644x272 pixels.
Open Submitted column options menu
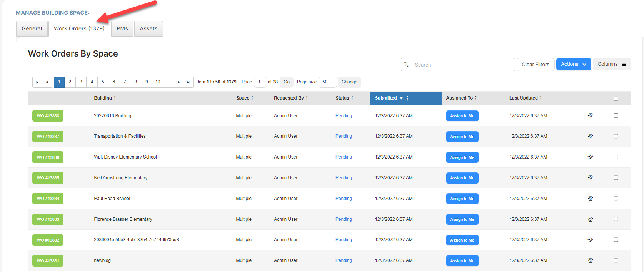(407, 98)
